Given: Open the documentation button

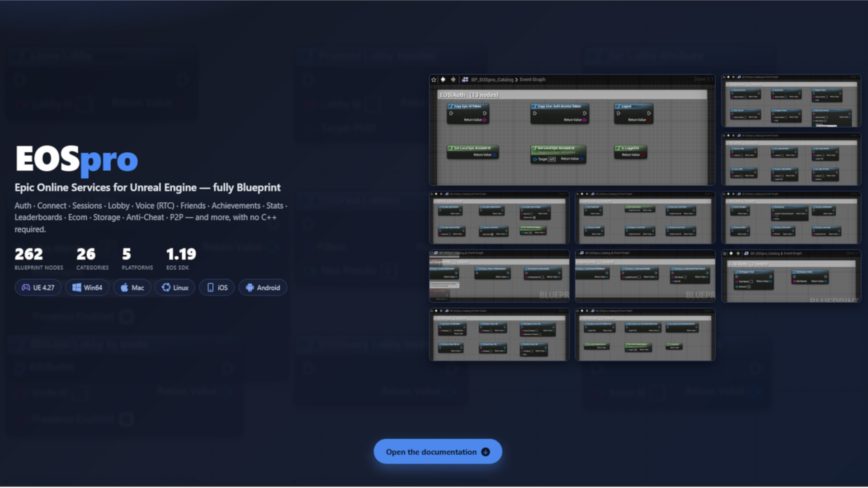Looking at the screenshot, I should (x=438, y=451).
